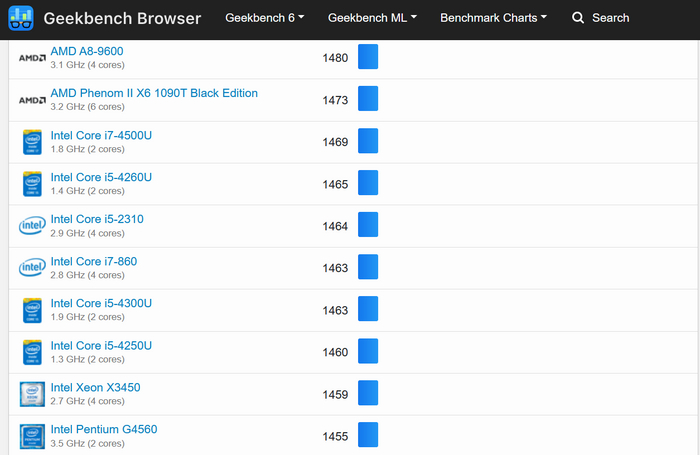The width and height of the screenshot is (700, 455).
Task: Click the Intel badge beside Core i5-4300U
Action: click(32, 310)
